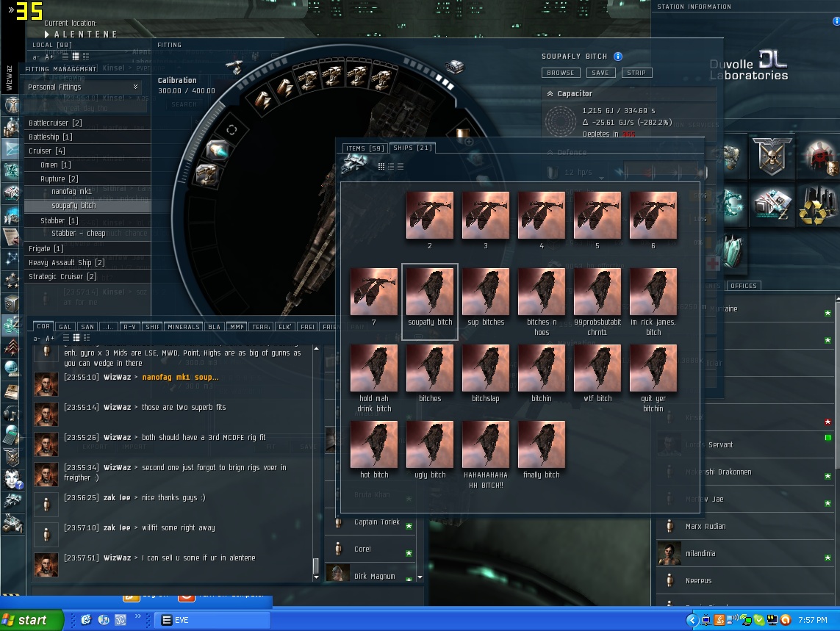Open the Science and Industry station service icon
Viewport: 840px width, 631px height.
click(x=772, y=205)
